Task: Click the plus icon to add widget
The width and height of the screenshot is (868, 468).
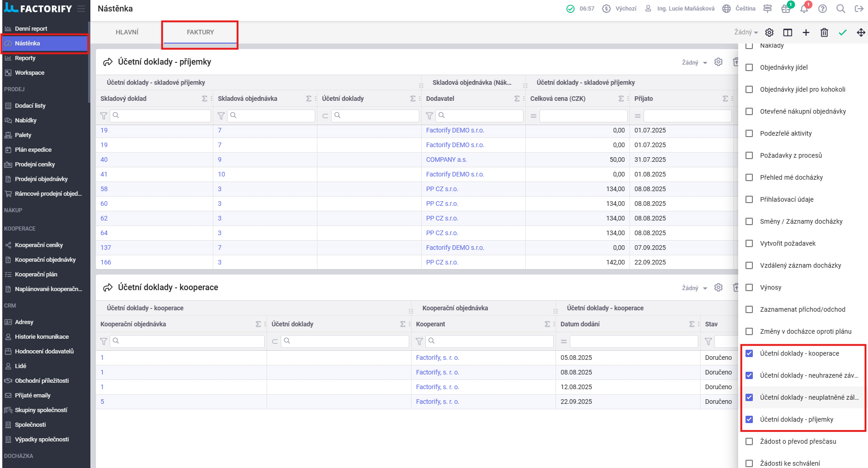Action: click(x=806, y=33)
